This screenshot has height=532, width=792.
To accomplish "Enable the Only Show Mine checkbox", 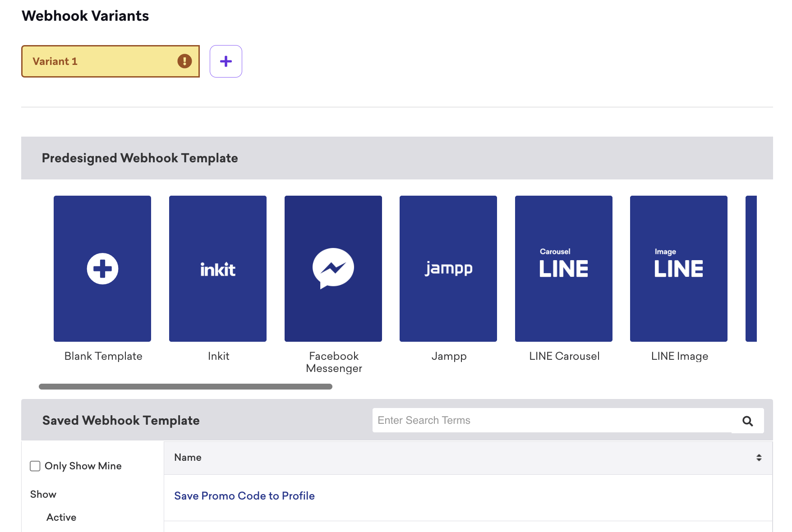I will point(35,466).
